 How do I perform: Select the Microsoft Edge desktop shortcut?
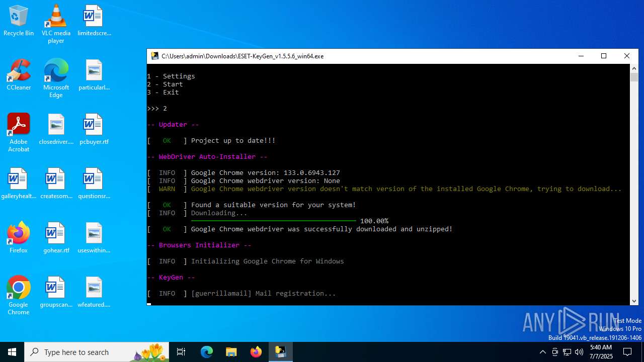pos(56,78)
